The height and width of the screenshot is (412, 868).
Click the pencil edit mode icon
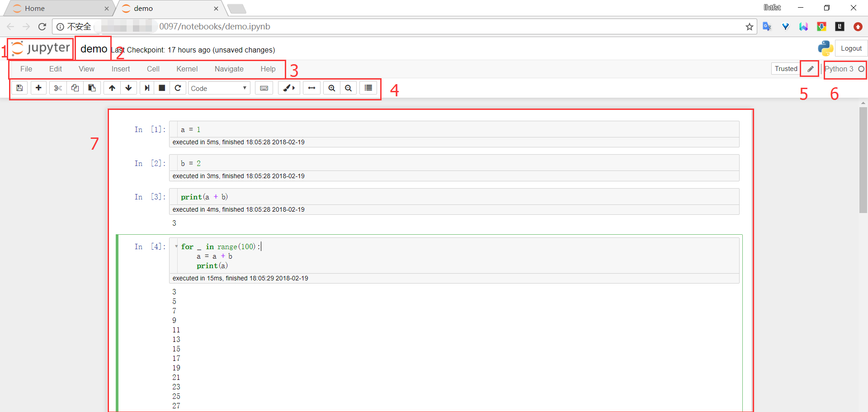point(811,69)
